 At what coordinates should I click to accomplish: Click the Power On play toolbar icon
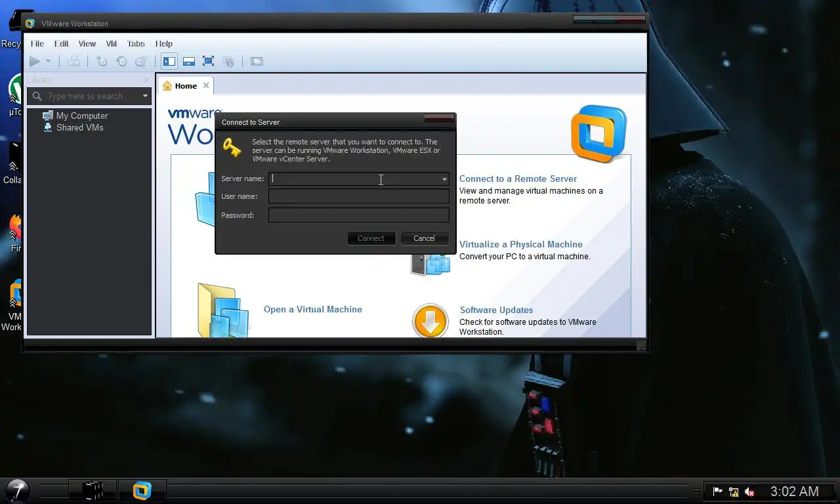tap(35, 61)
